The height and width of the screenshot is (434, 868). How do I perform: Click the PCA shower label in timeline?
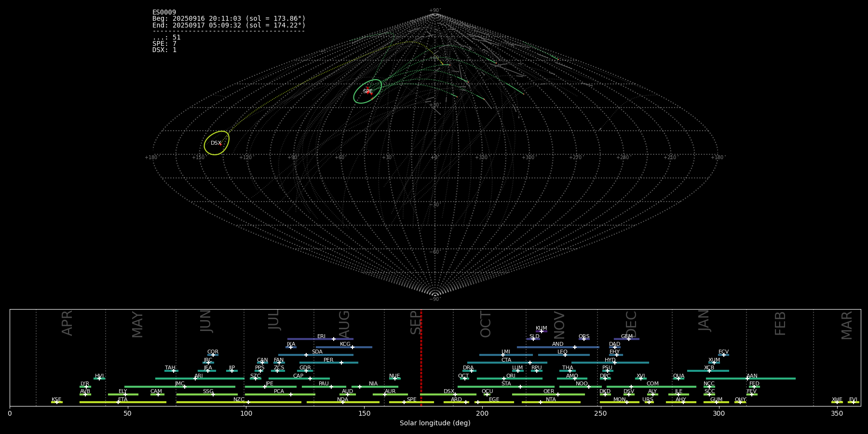pyautogui.click(x=279, y=392)
